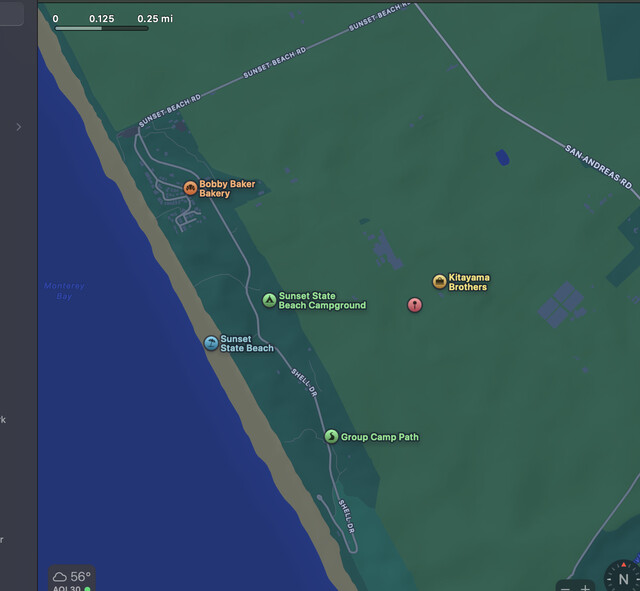Select the Kitayama Brothers business icon
640x591 pixels.
coord(439,282)
